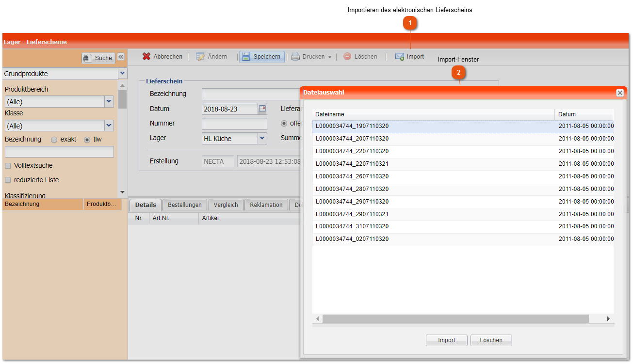
Task: Click the horizontal scrollbar in file list
Action: click(x=455, y=318)
